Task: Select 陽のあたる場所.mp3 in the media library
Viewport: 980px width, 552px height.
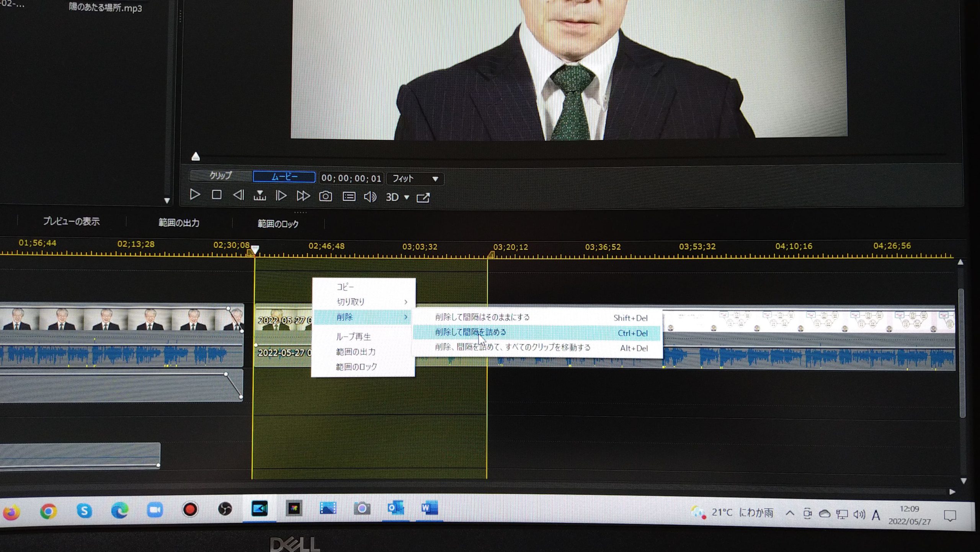Action: [x=105, y=7]
